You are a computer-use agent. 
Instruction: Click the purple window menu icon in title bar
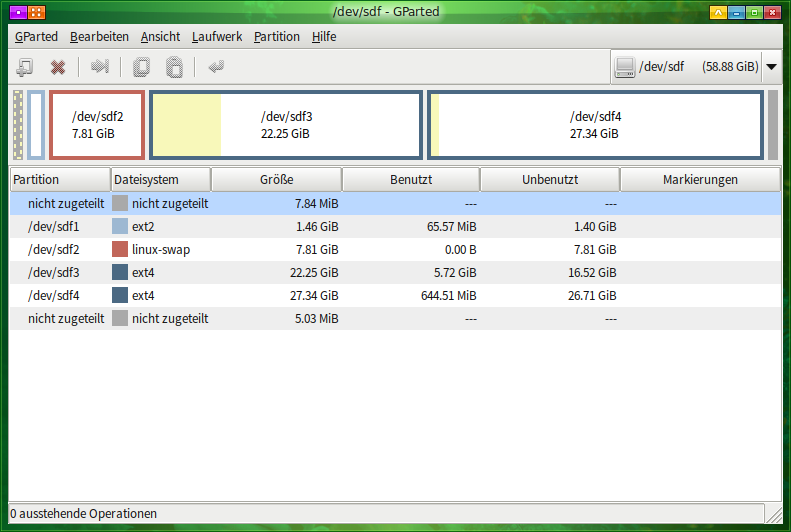tap(16, 12)
